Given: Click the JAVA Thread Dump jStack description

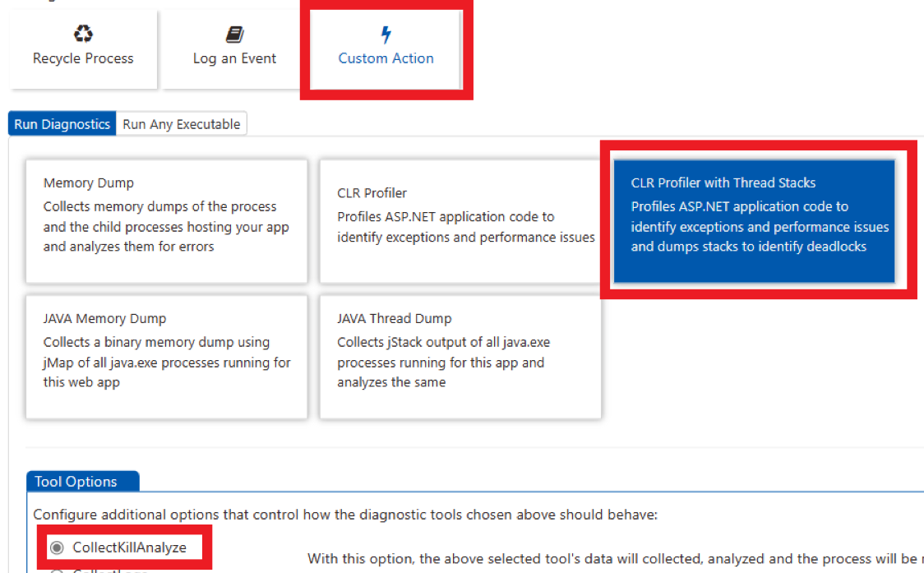Looking at the screenshot, I should tap(441, 363).
